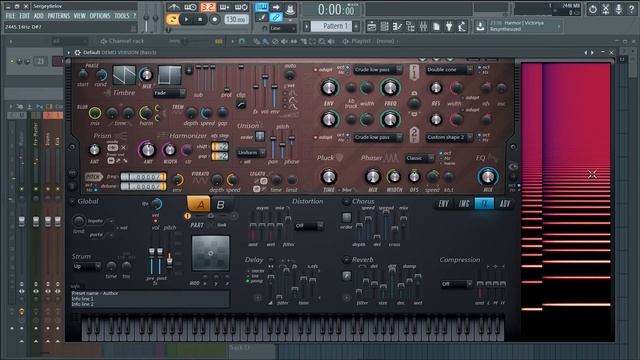
Task: Open the channel rack grid icon in toolbar
Action: [384, 27]
